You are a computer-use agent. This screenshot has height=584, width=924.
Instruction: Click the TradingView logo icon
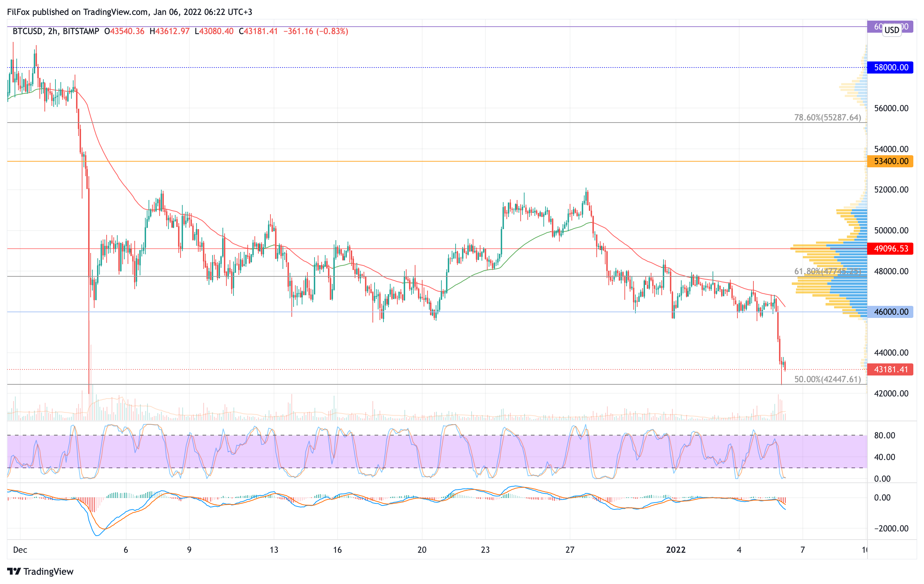[x=14, y=571]
